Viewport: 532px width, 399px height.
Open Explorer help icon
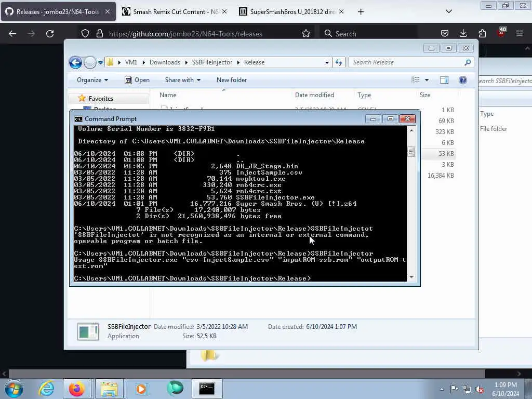tap(463, 80)
